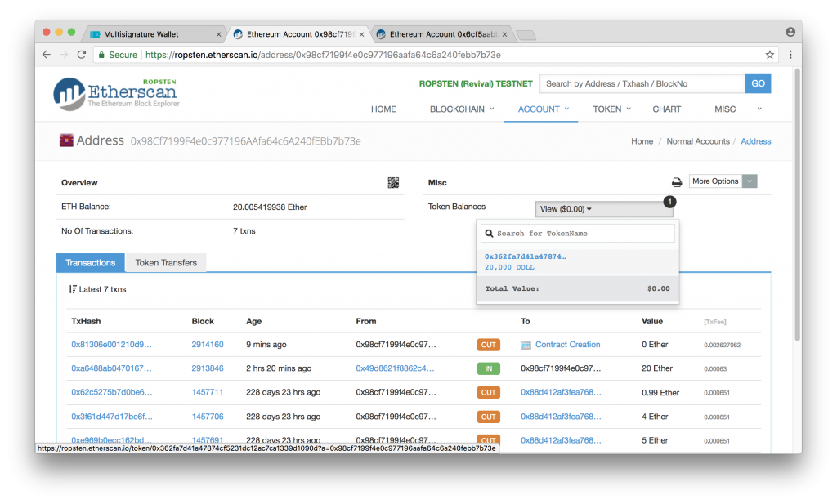Close the Ethereum Account 0x6cf5aab tab
The width and height of the screenshot is (837, 504).
(x=504, y=34)
